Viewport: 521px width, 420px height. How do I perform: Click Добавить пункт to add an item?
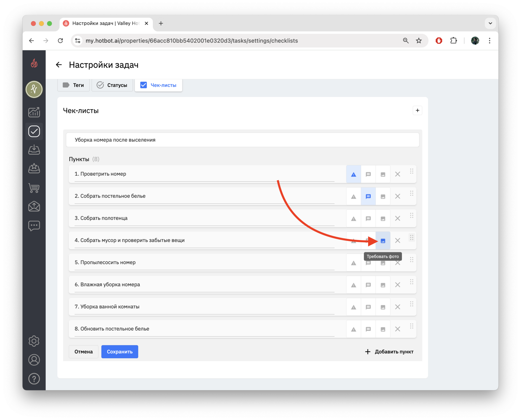[x=389, y=351]
